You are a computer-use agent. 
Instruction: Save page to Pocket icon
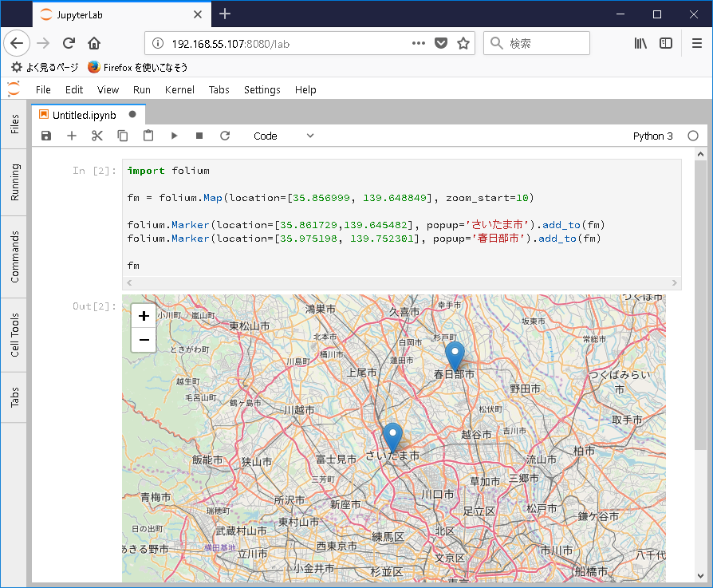[440, 43]
